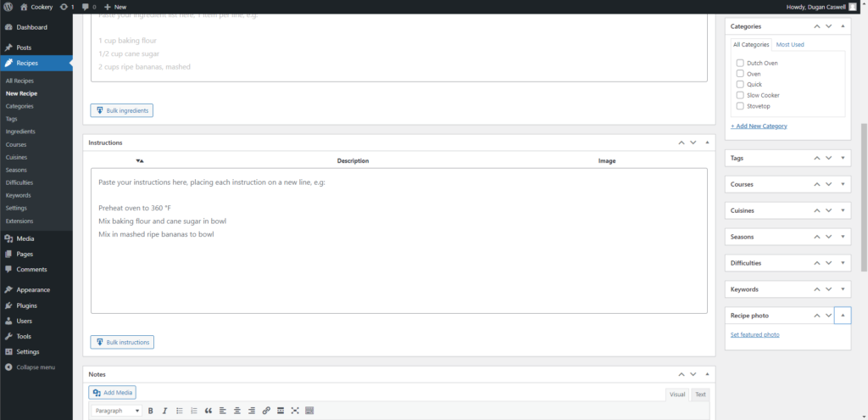Open All Recipes in sidebar

[x=19, y=81]
